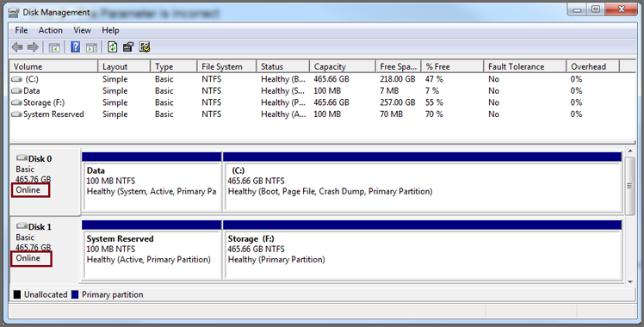
Task: Open the Properties toolbar icon
Action: click(x=128, y=47)
